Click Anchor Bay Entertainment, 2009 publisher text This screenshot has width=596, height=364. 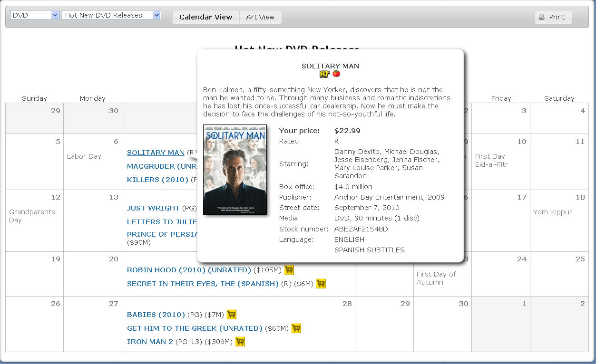390,197
